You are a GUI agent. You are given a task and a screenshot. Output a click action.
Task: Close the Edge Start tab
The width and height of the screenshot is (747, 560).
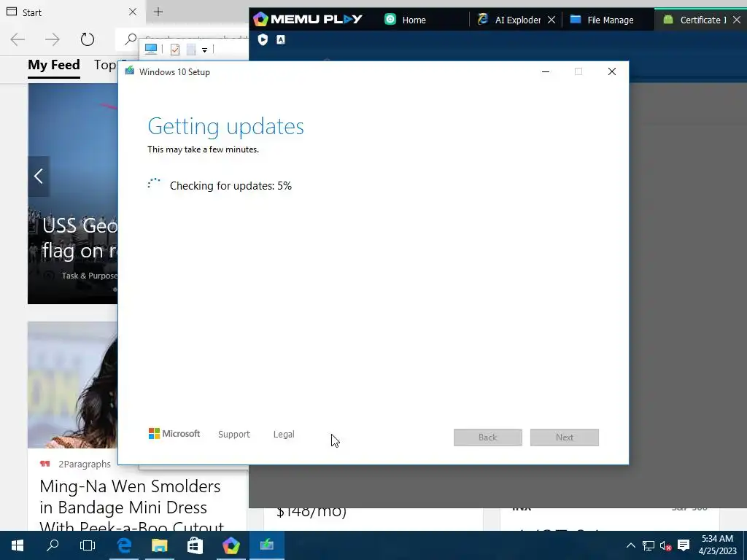pos(133,12)
